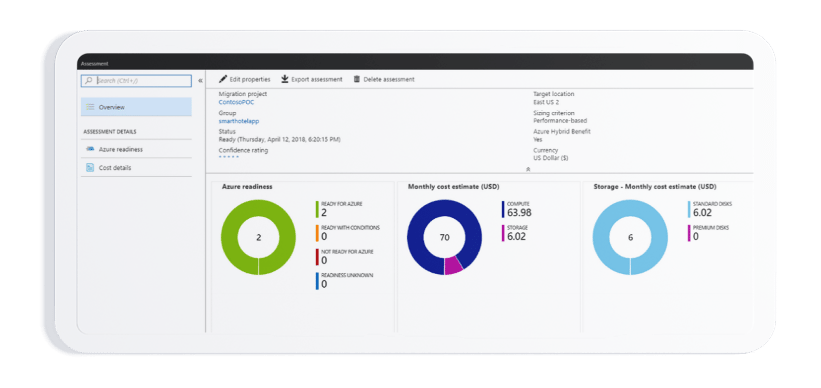
Task: Open the Overview menu item
Action: tap(136, 107)
